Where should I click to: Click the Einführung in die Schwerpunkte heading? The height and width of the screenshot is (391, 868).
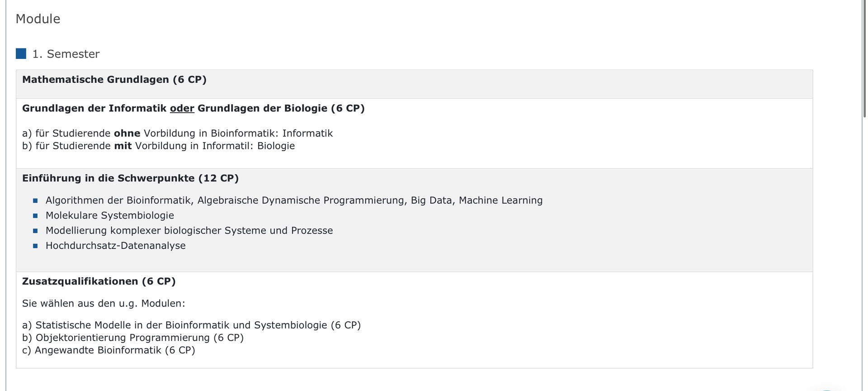pyautogui.click(x=130, y=178)
